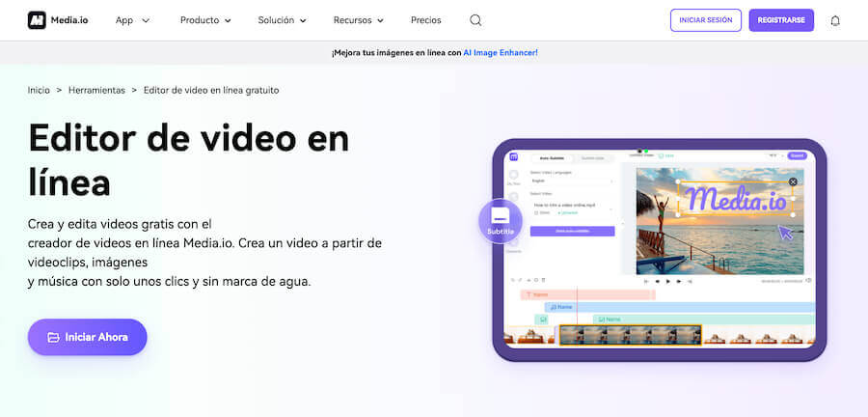Select the pink text track on timeline

[588, 294]
